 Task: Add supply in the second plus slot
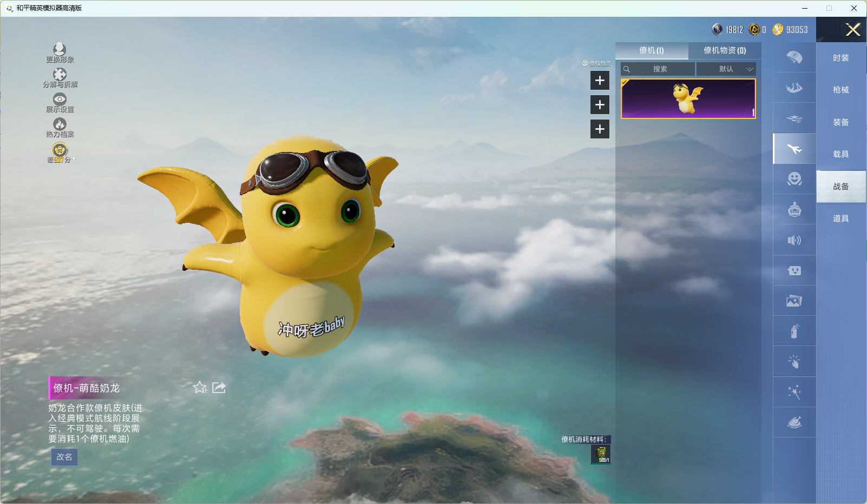pyautogui.click(x=600, y=105)
